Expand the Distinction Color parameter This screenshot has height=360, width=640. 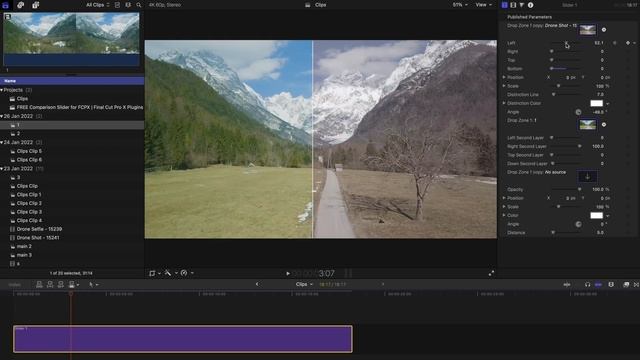tap(504, 103)
